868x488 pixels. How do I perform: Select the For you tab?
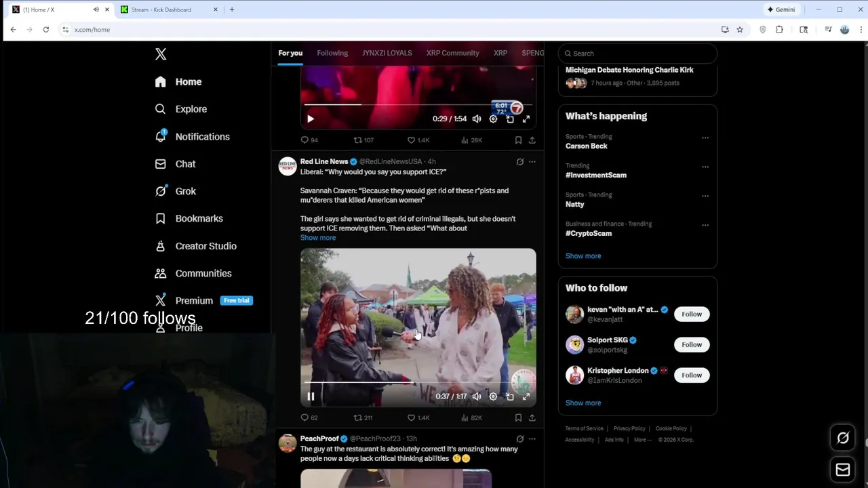(x=290, y=53)
